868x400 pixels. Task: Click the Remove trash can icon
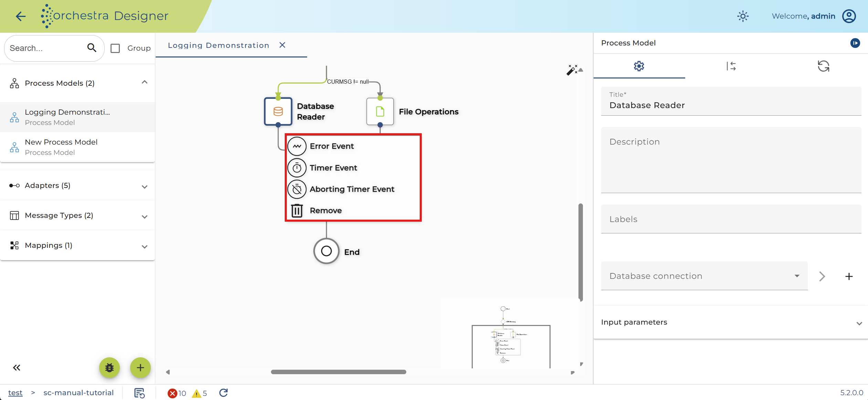297,211
